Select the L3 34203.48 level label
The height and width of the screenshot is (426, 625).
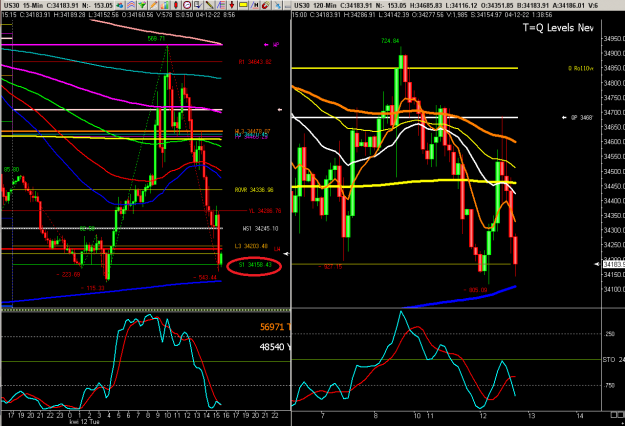[251, 246]
